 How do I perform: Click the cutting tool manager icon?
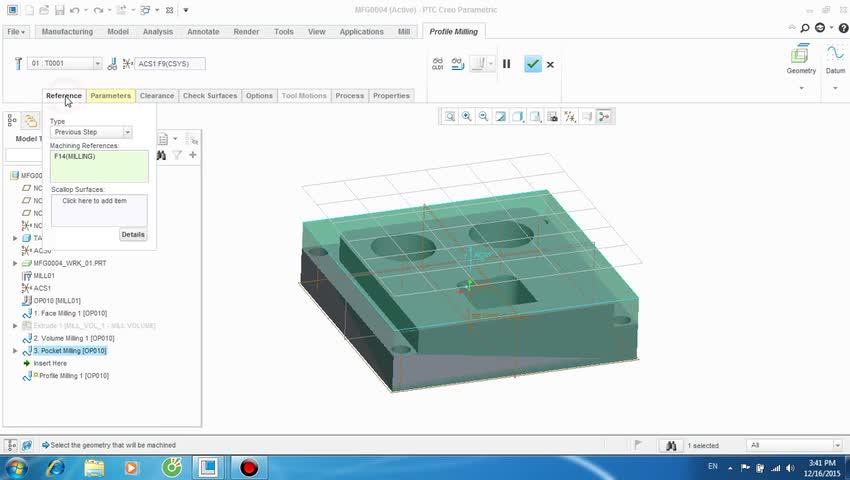tap(18, 63)
